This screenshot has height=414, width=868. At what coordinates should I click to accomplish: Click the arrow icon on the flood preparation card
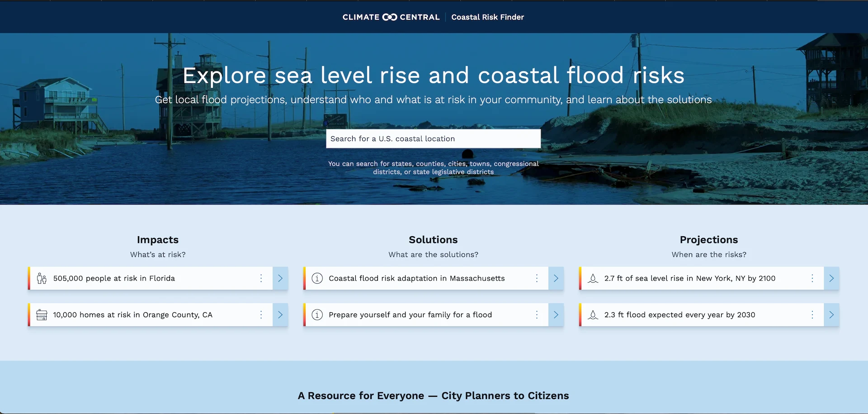(556, 314)
